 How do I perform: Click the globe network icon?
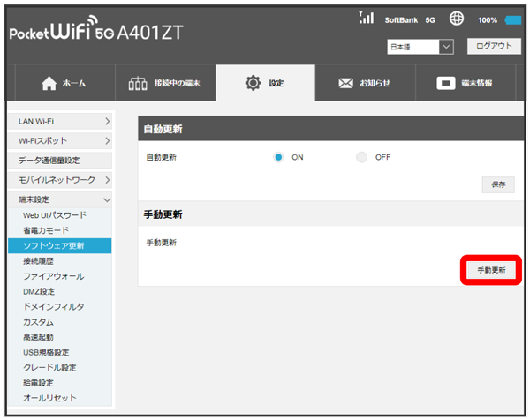point(457,19)
